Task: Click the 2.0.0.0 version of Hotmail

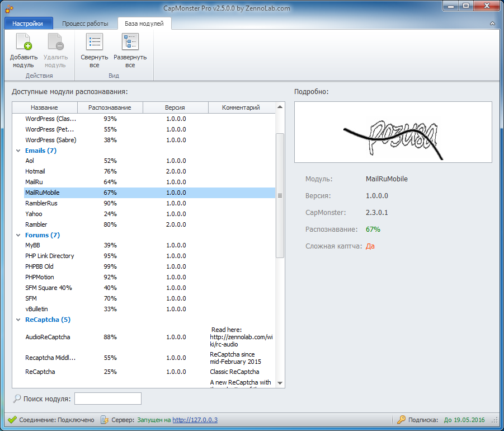Action: (176, 171)
